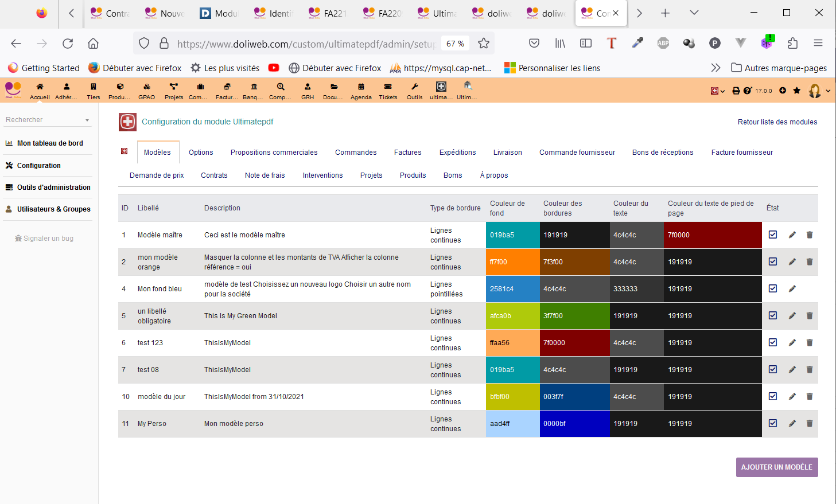Delete the My Perso model via trash icon

pos(810,424)
